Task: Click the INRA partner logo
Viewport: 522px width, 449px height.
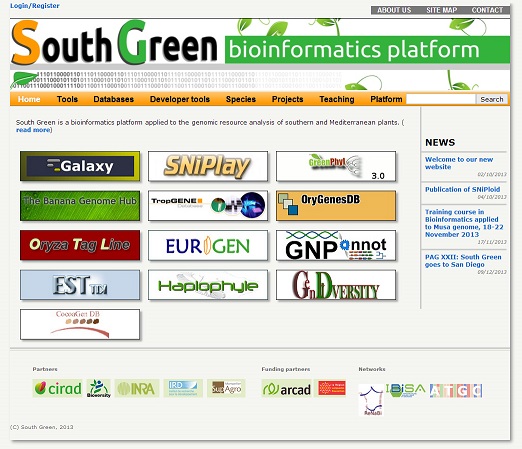Action: 137,388
